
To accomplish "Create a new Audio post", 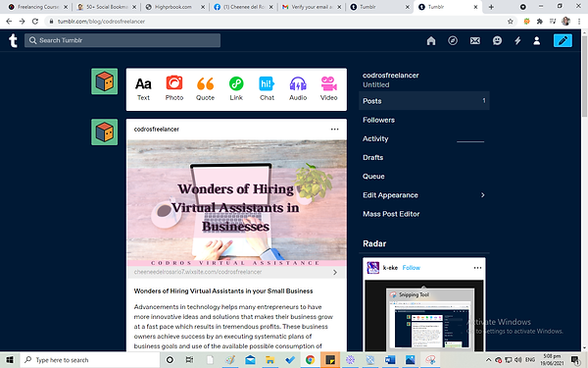I will [298, 89].
